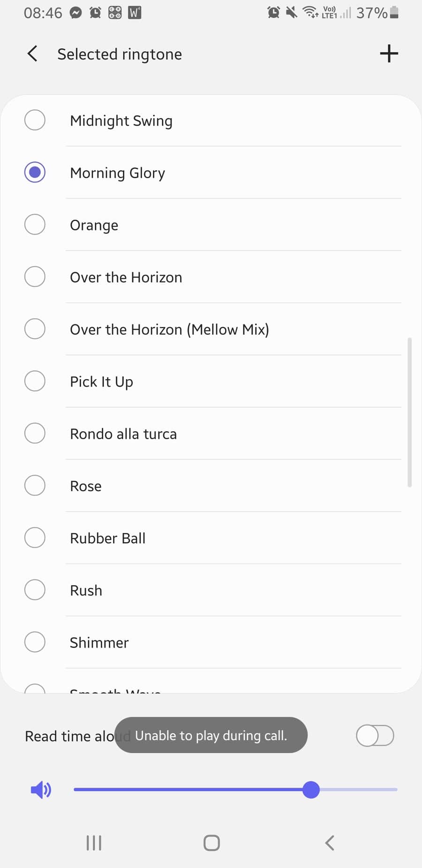Image resolution: width=422 pixels, height=868 pixels.
Task: Tap the Shimmer ringtone label
Action: pyautogui.click(x=99, y=642)
